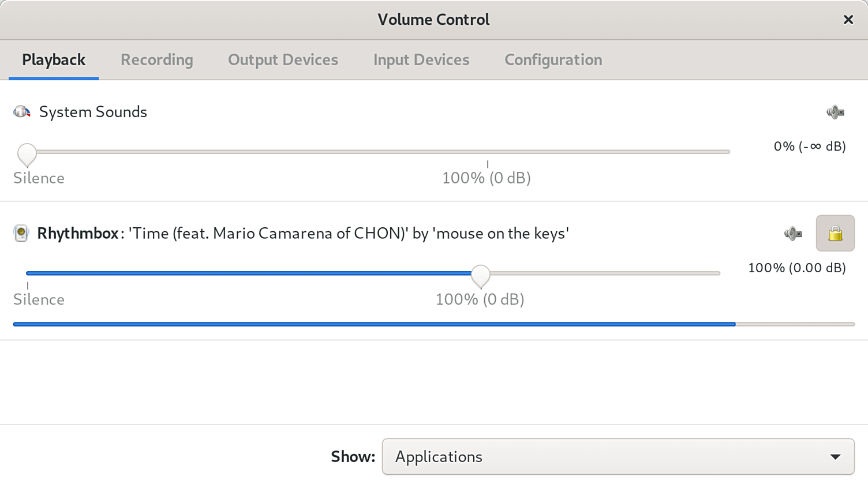Select the Configuration tab

coord(553,60)
